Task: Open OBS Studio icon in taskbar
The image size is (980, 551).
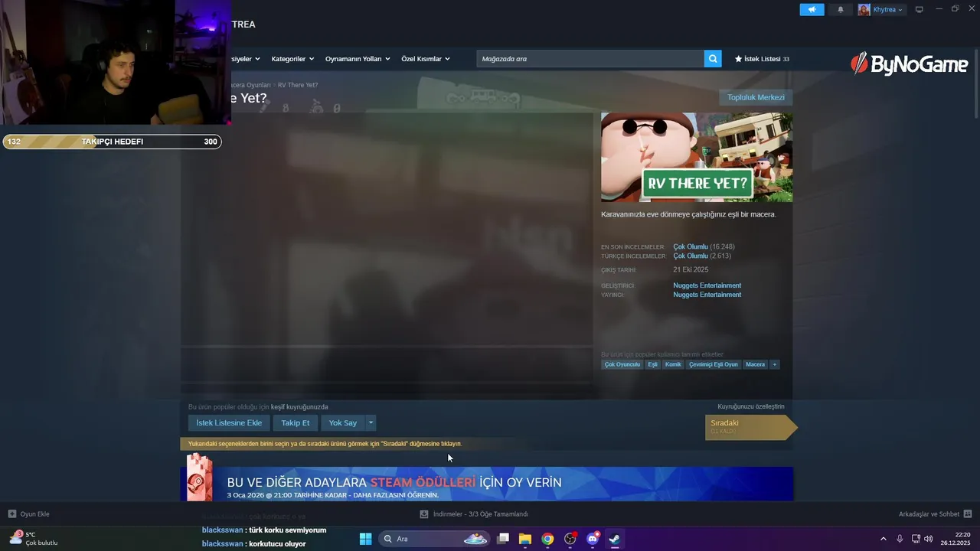Action: coord(570,539)
